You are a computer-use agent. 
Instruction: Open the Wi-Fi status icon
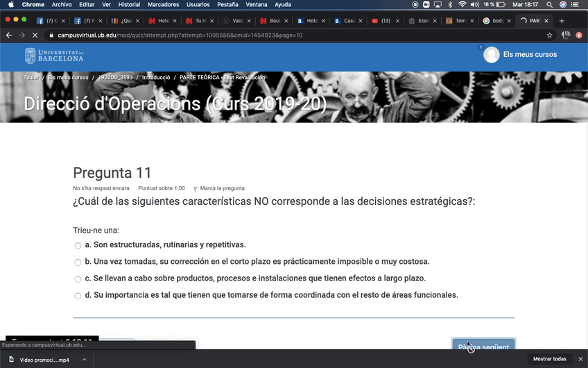coord(462,4)
